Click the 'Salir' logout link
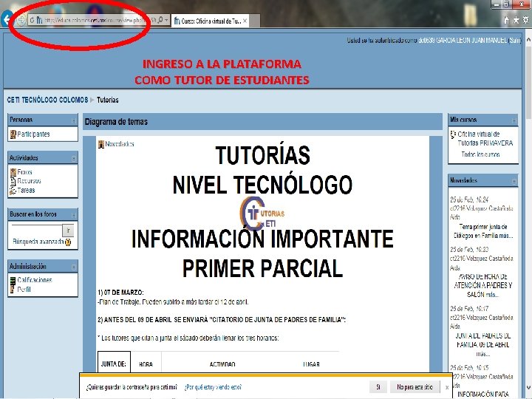The width and height of the screenshot is (532, 399). 515,41
